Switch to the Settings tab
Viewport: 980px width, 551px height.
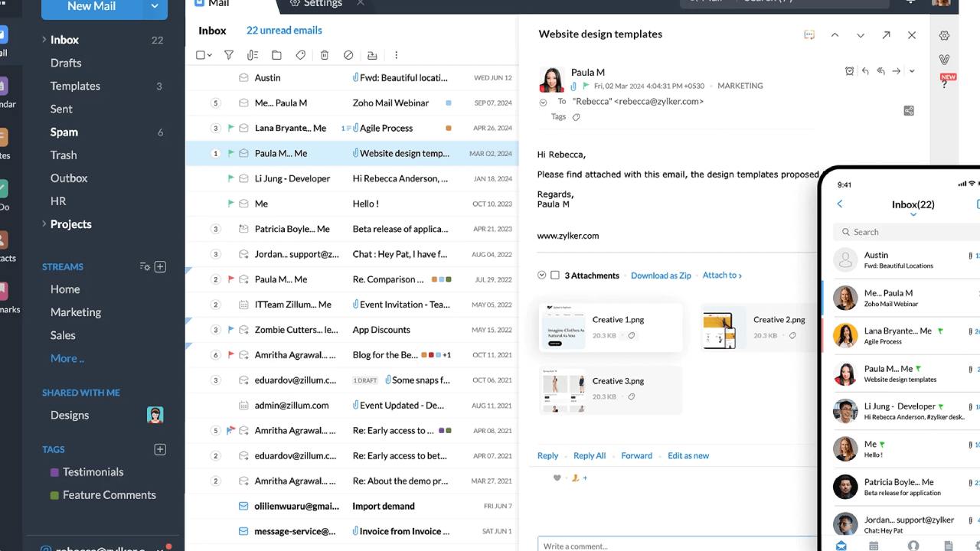(x=322, y=3)
